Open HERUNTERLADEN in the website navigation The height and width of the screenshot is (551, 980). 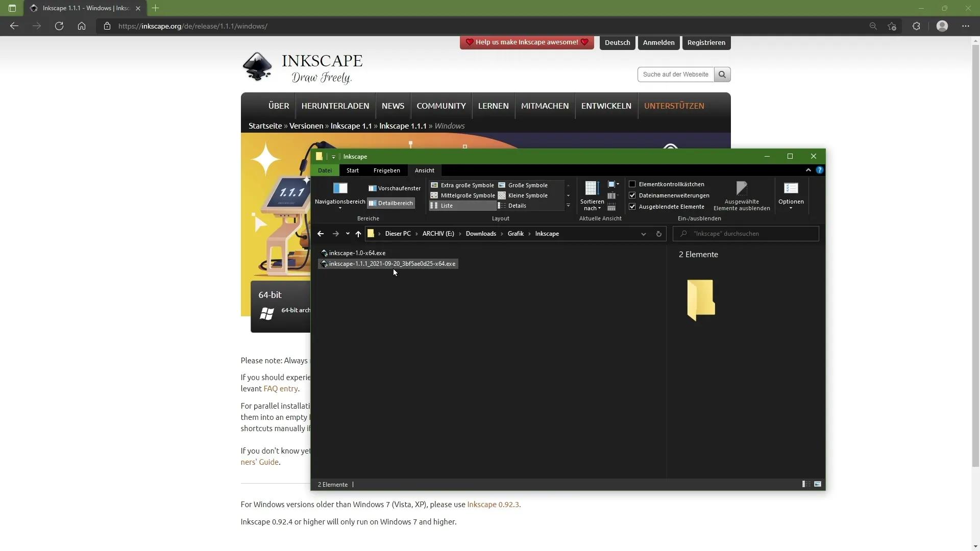(x=335, y=106)
